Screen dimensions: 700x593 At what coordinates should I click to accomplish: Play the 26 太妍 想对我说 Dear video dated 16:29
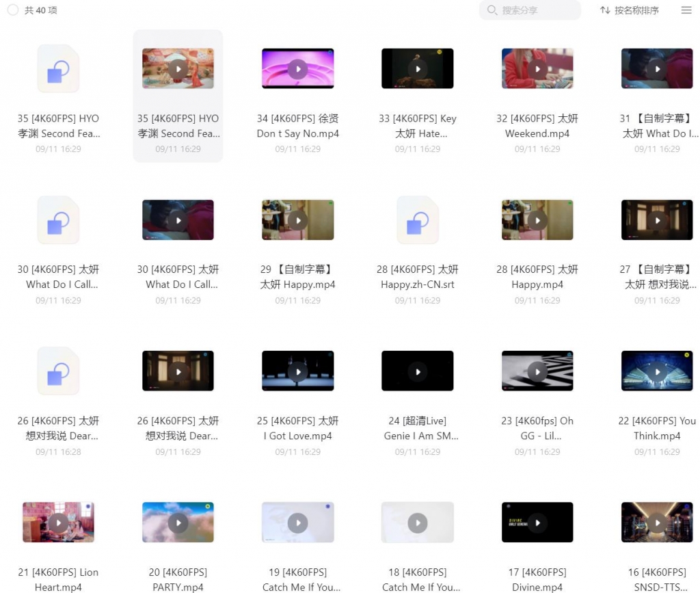[x=178, y=371]
